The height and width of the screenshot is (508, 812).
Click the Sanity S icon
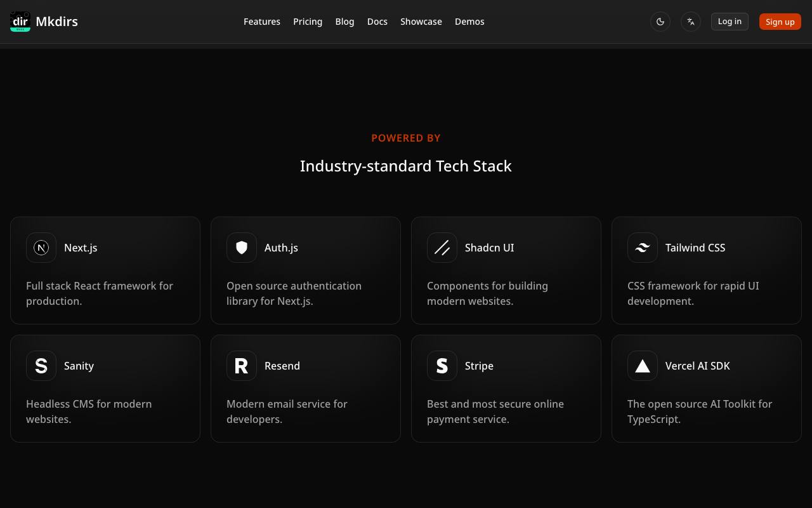41,366
